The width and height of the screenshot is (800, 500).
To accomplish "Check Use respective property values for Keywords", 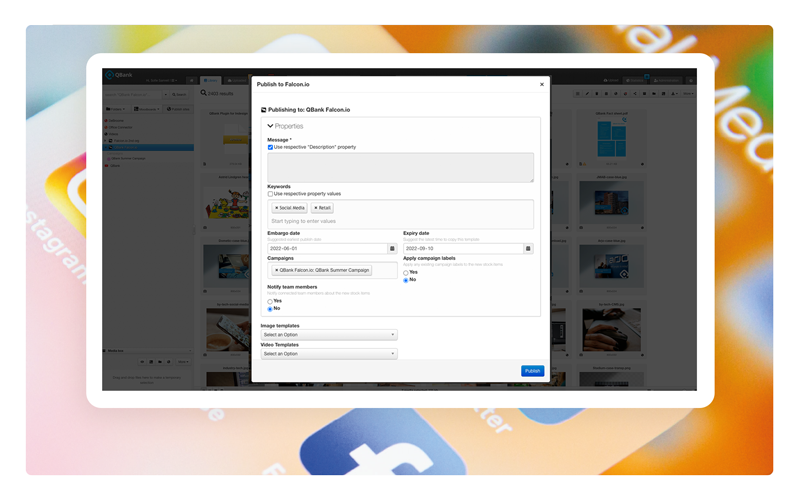I will pos(270,194).
